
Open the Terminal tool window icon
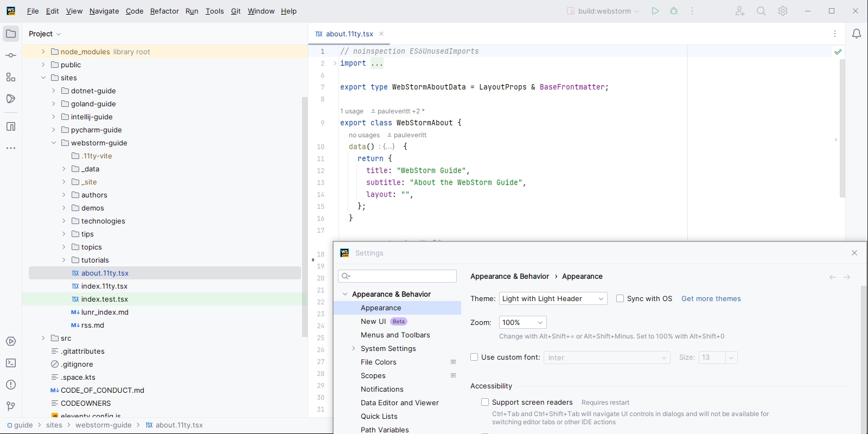click(x=11, y=363)
